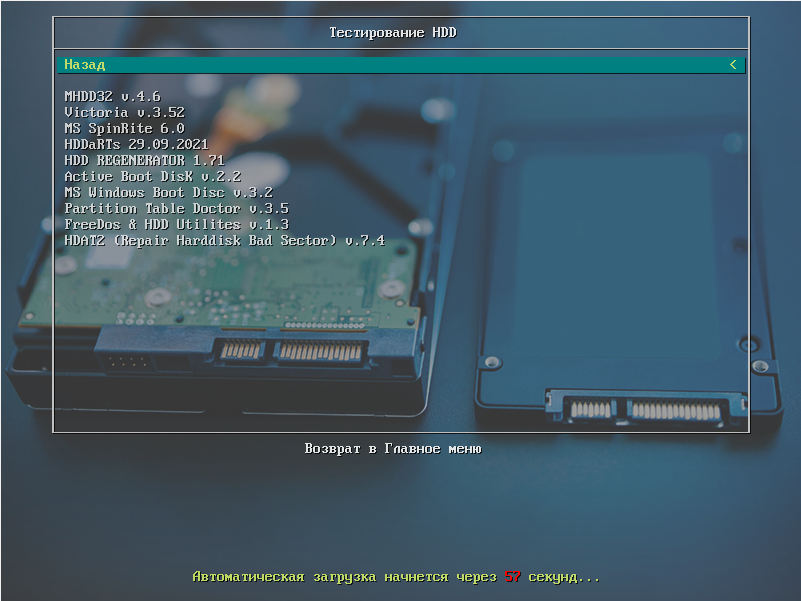Select MS Windows Boot Disc v.3.2
Screen dimensions: 801x601
168,192
